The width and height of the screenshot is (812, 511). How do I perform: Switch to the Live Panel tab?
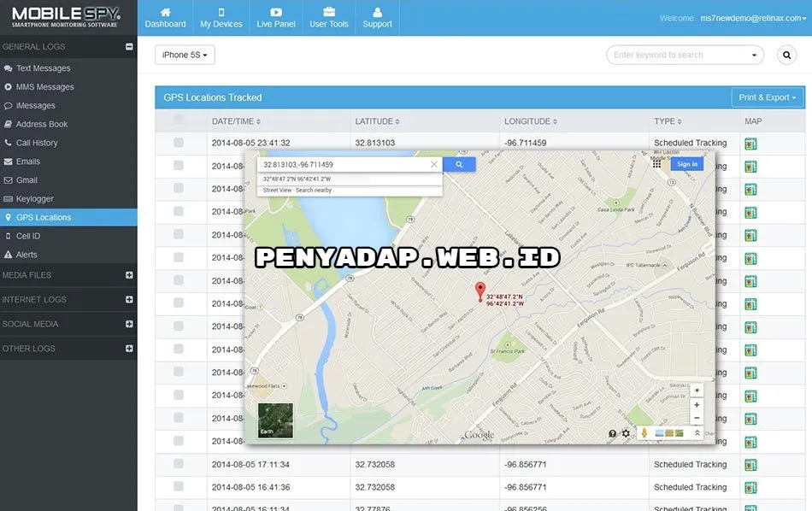276,18
